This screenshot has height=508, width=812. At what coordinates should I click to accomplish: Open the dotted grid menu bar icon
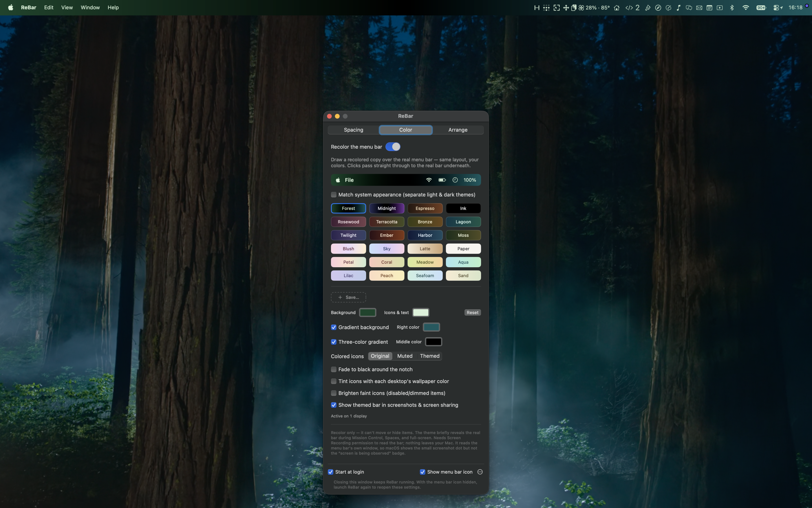tap(546, 8)
